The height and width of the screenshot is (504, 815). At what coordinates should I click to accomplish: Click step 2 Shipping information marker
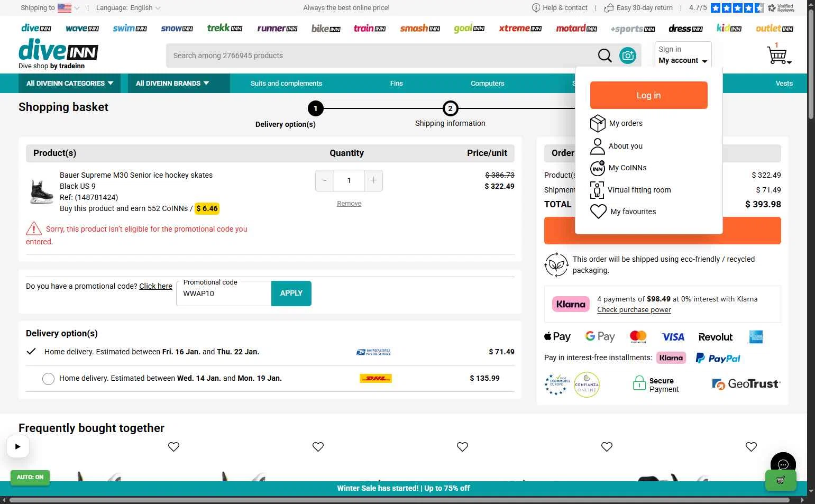pos(450,108)
